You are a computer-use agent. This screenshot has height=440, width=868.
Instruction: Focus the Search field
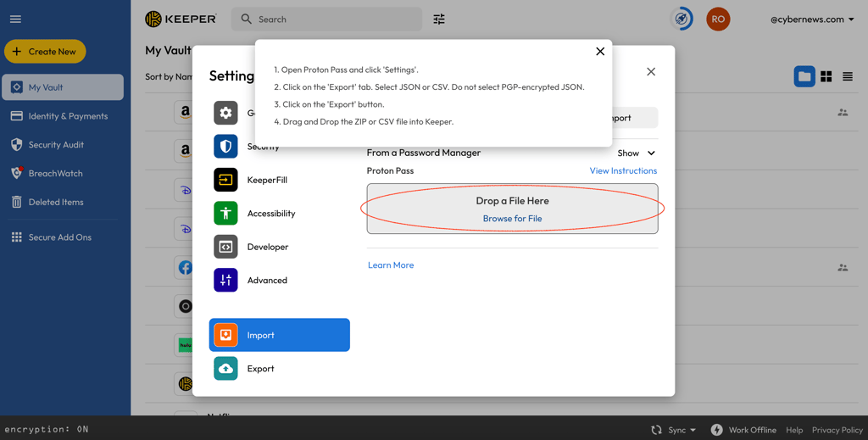coord(326,19)
